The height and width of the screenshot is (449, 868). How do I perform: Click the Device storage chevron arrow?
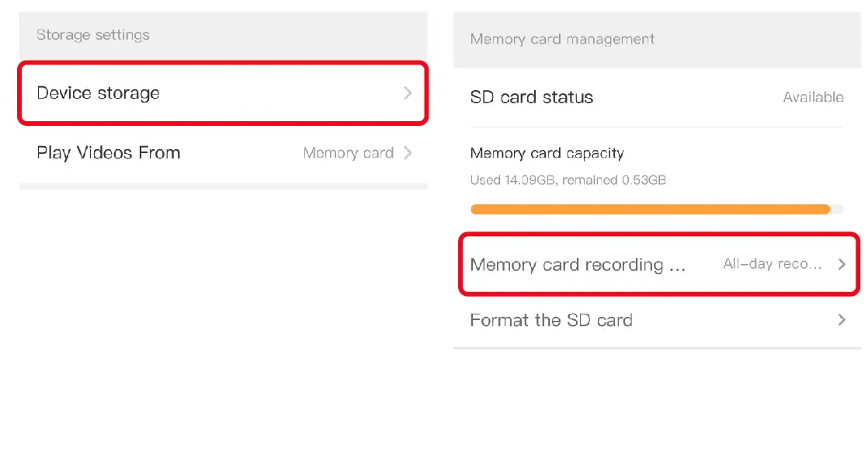[x=408, y=93]
